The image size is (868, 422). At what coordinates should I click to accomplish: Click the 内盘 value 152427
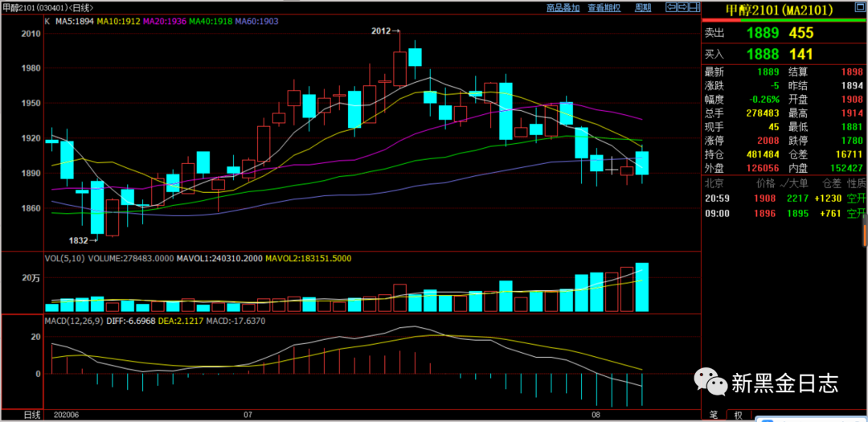coord(846,168)
